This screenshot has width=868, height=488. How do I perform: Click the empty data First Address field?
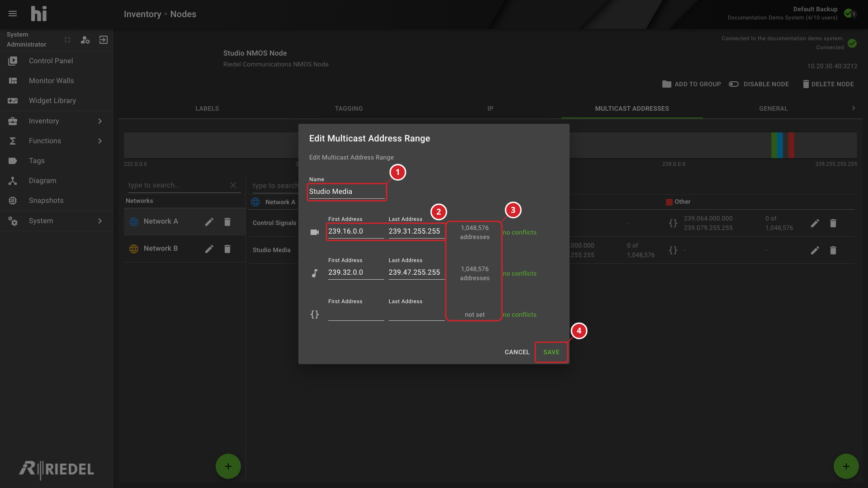click(356, 314)
